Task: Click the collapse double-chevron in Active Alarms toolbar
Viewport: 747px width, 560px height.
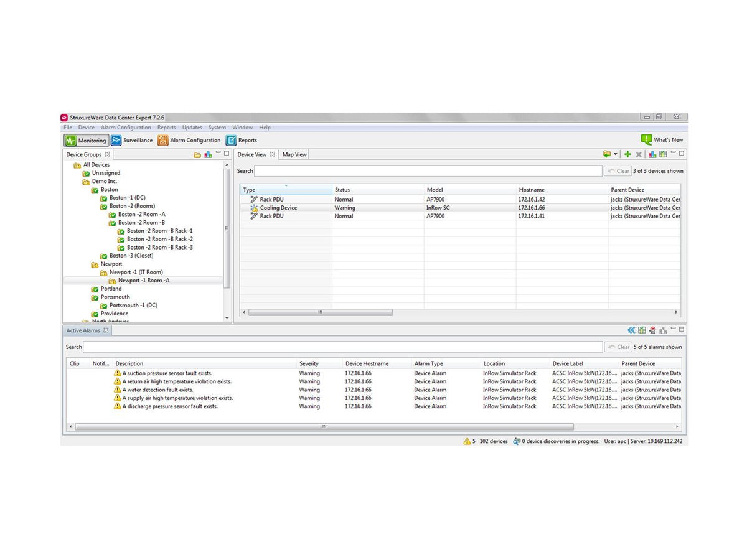Action: (x=631, y=330)
